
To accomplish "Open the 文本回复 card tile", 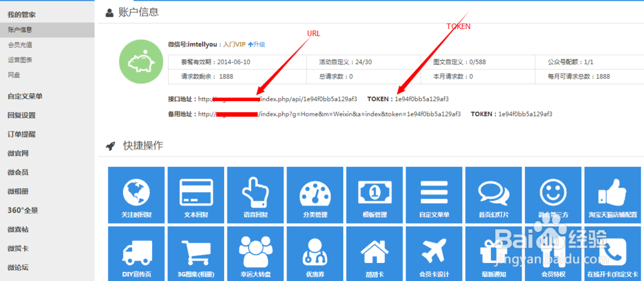I will coord(196,195).
